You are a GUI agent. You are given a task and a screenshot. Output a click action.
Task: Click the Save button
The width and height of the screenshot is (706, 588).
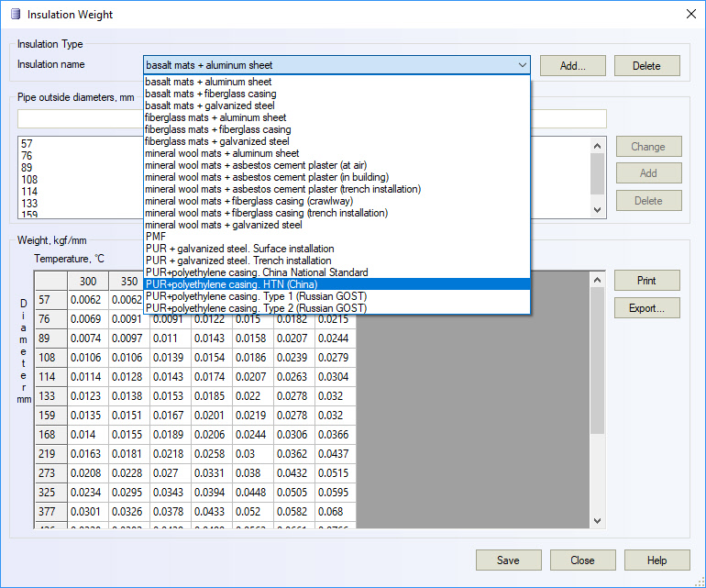pyautogui.click(x=508, y=560)
